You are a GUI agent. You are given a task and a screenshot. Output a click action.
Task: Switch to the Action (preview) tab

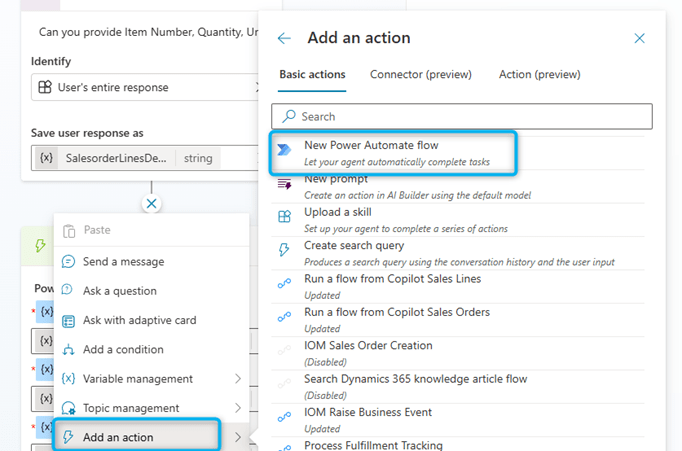coord(539,74)
